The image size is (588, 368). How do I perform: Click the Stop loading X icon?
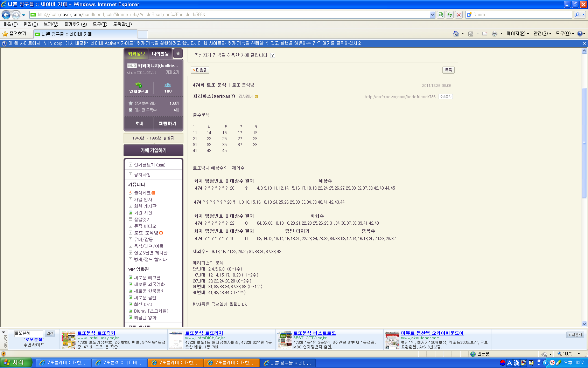point(459,15)
